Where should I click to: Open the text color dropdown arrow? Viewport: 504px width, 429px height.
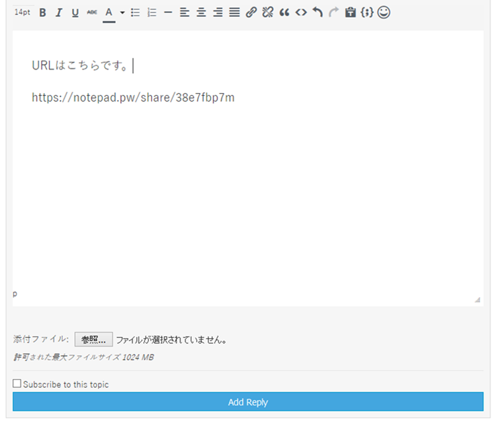point(122,13)
